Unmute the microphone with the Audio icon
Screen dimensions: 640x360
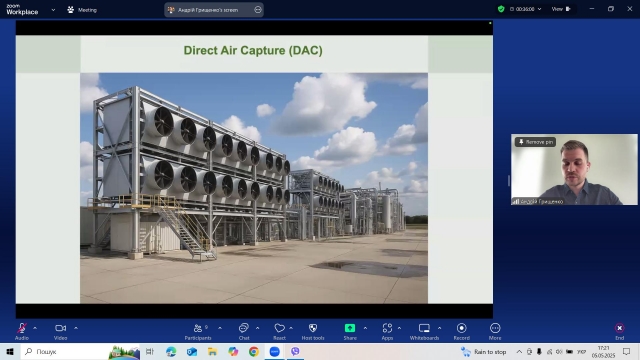pyautogui.click(x=22, y=331)
